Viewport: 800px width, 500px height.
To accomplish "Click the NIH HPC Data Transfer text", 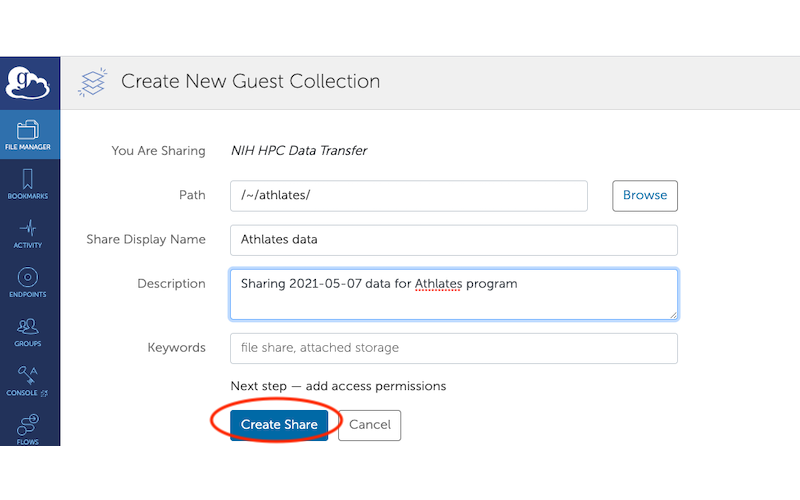I will [299, 151].
